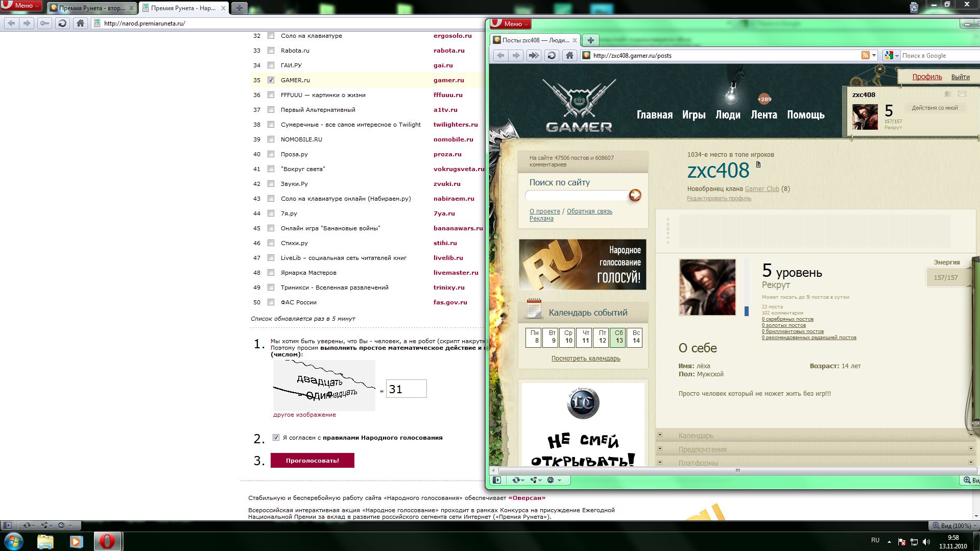Open the Вид (100%) zoom dropdown
Viewport: 980px width, 551px height.
(953, 525)
